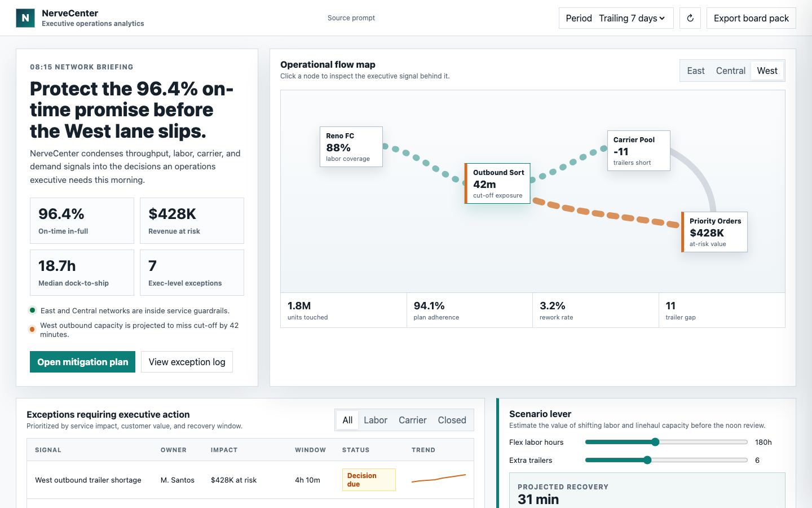
Task: Click the IMPACT column header
Action: point(224,450)
